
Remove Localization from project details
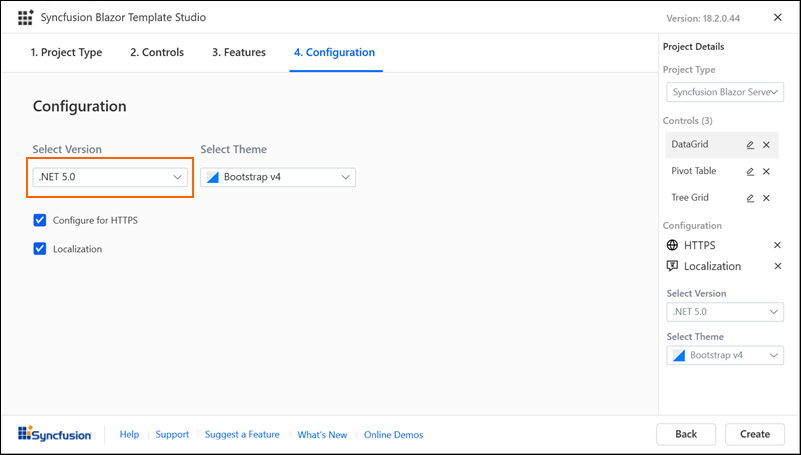tap(777, 266)
